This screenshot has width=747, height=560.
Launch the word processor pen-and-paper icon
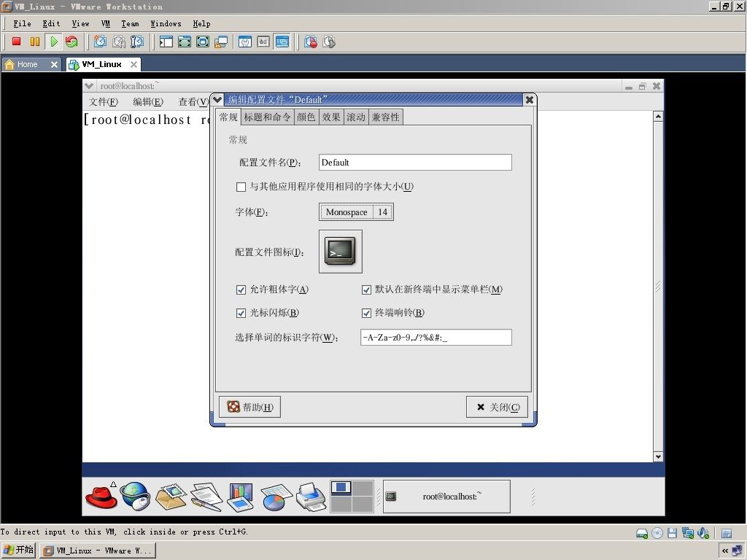click(x=206, y=497)
